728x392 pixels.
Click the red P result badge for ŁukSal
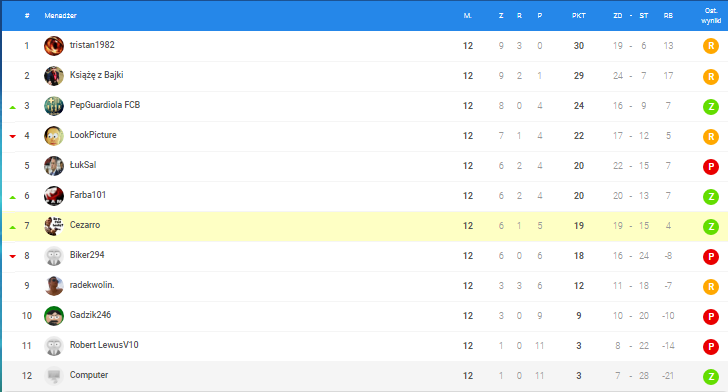[711, 166]
